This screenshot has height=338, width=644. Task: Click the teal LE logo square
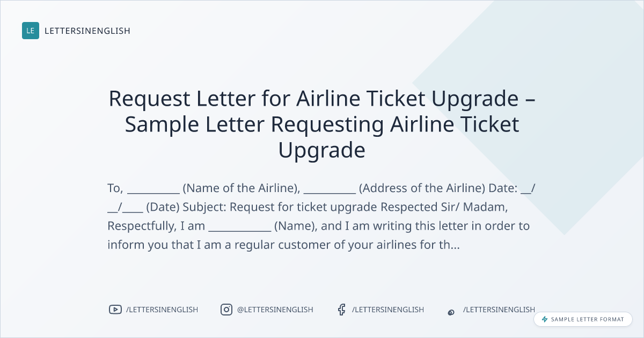(x=31, y=31)
